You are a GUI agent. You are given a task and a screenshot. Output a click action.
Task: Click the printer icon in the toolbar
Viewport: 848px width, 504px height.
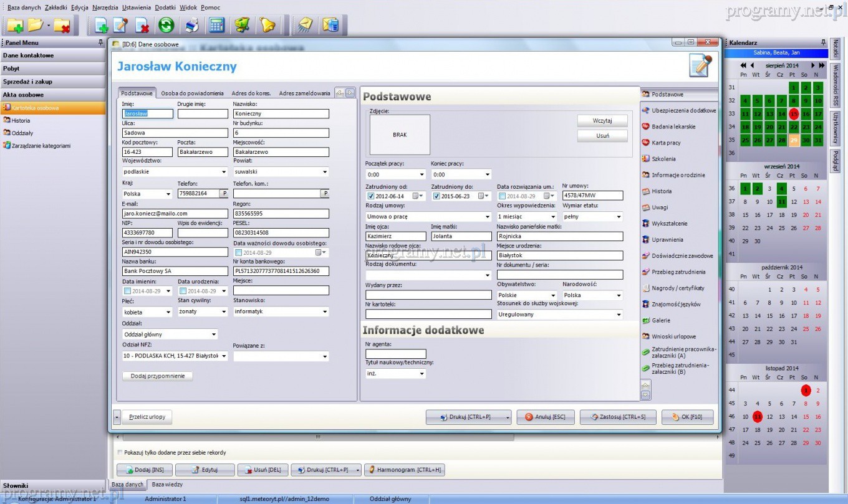pyautogui.click(x=192, y=26)
